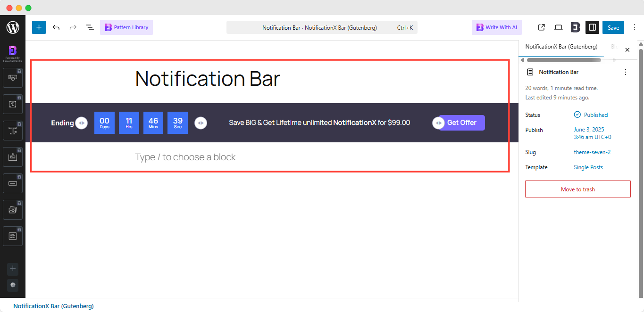Image resolution: width=644 pixels, height=312 pixels.
Task: Click the redo arrow
Action: (x=73, y=27)
